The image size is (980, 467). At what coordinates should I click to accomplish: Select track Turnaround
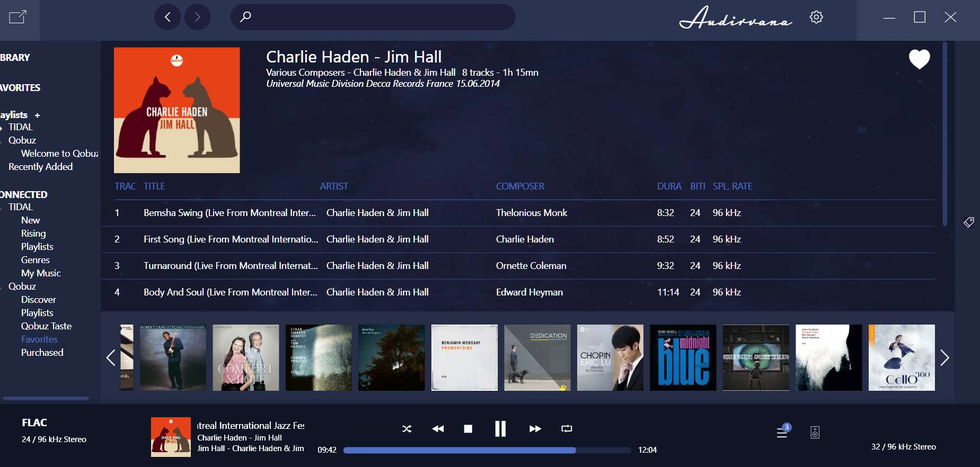(x=231, y=266)
